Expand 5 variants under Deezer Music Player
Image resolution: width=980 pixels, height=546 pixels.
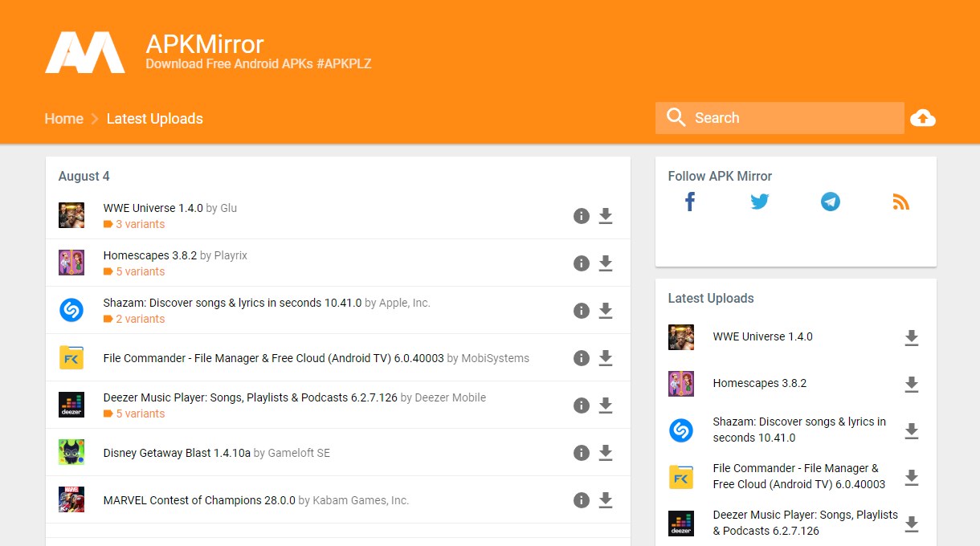coord(134,414)
